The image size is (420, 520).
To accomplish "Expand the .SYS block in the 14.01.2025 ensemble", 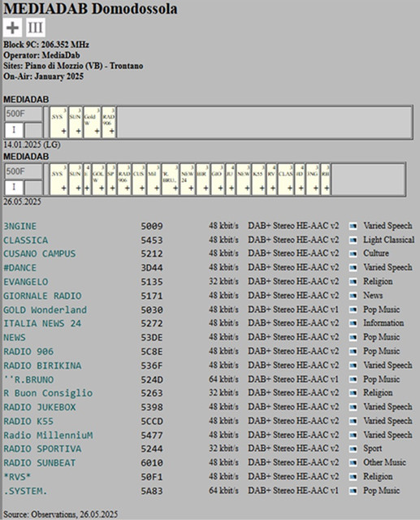I will click(x=63, y=132).
